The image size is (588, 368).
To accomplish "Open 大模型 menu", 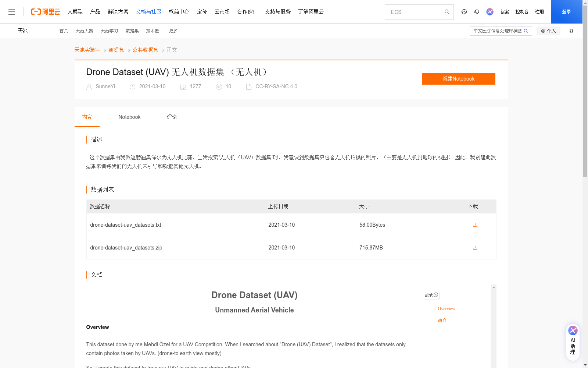I will (75, 12).
